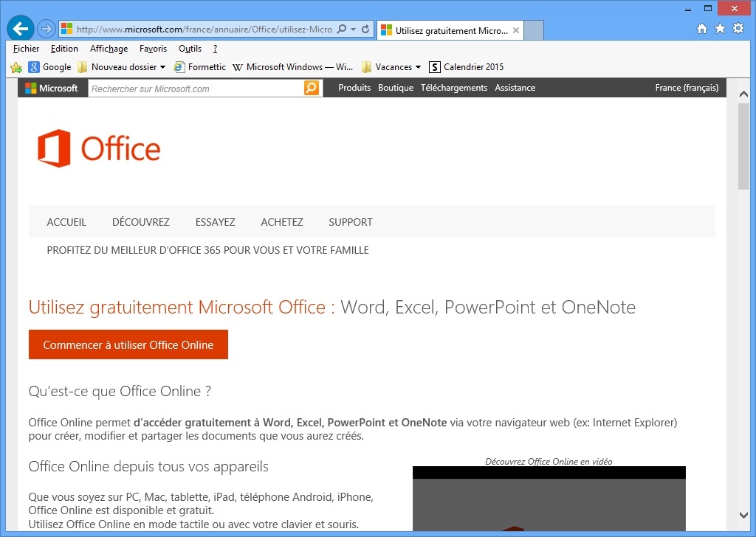756x537 pixels.
Task: Click the scrollbar up arrow
Action: (x=743, y=94)
